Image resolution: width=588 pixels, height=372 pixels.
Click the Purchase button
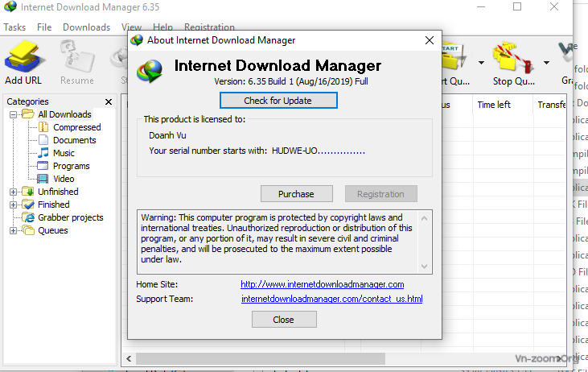click(x=297, y=194)
